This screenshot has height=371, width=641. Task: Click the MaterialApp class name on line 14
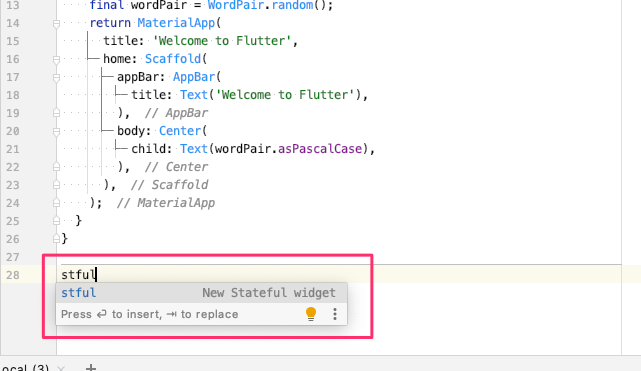176,23
